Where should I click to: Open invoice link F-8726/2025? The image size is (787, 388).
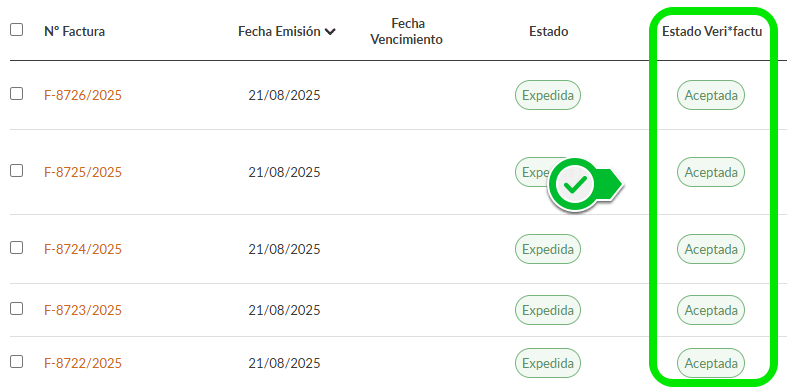click(x=83, y=95)
